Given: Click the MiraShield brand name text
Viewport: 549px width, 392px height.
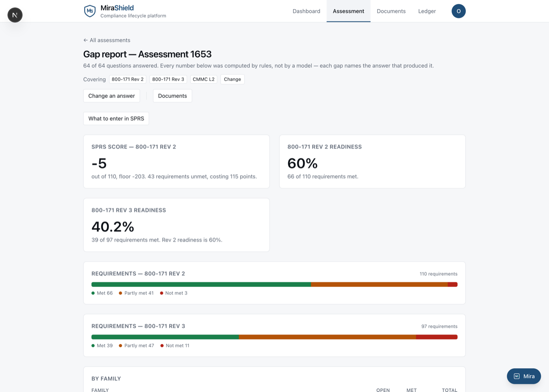Looking at the screenshot, I should click(x=117, y=8).
